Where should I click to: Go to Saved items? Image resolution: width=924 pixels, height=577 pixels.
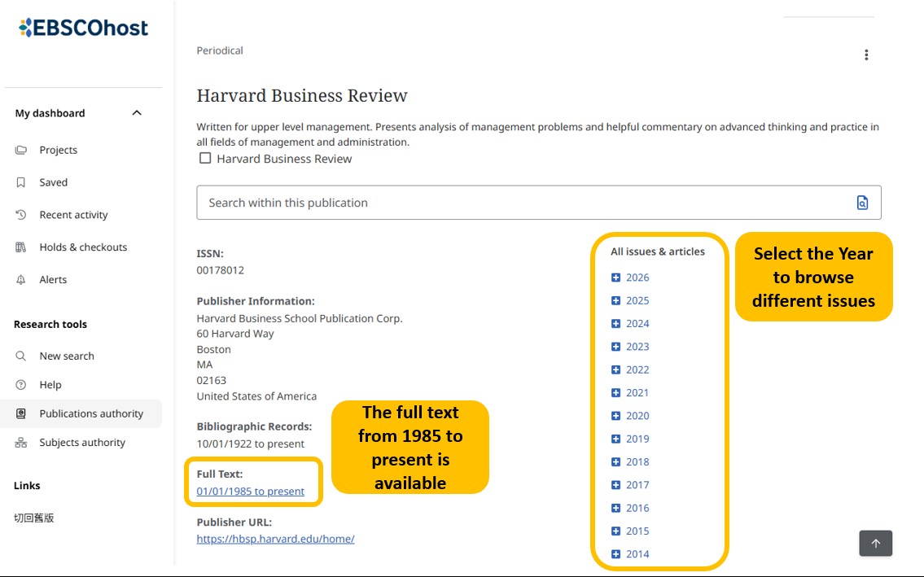pos(53,182)
